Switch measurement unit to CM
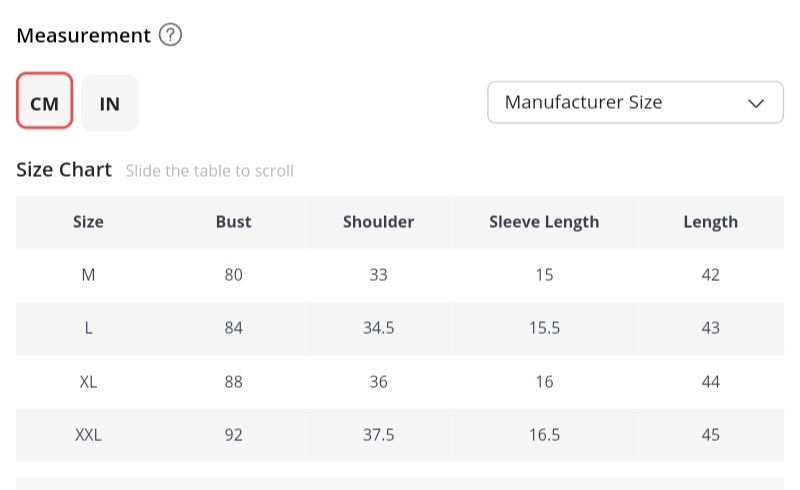 (45, 102)
